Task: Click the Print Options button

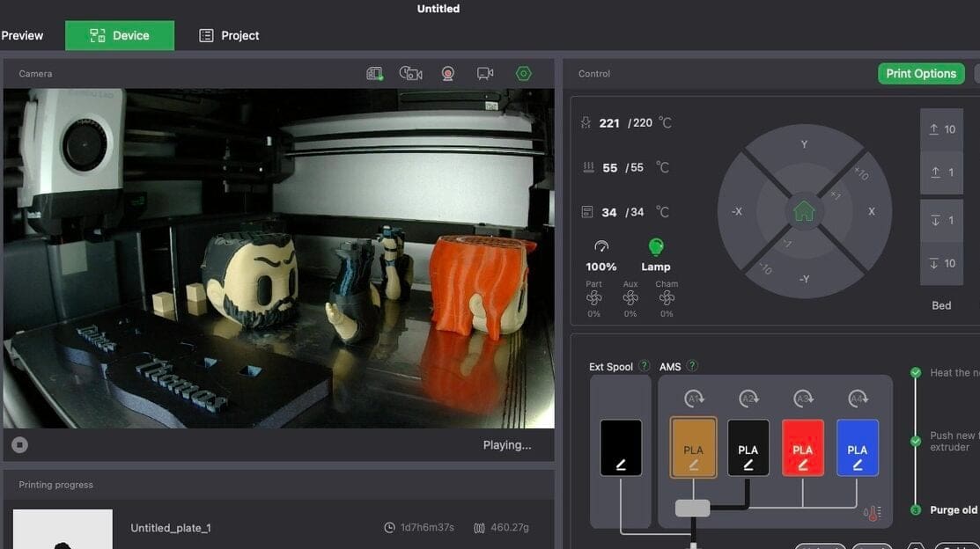Action: (x=921, y=73)
